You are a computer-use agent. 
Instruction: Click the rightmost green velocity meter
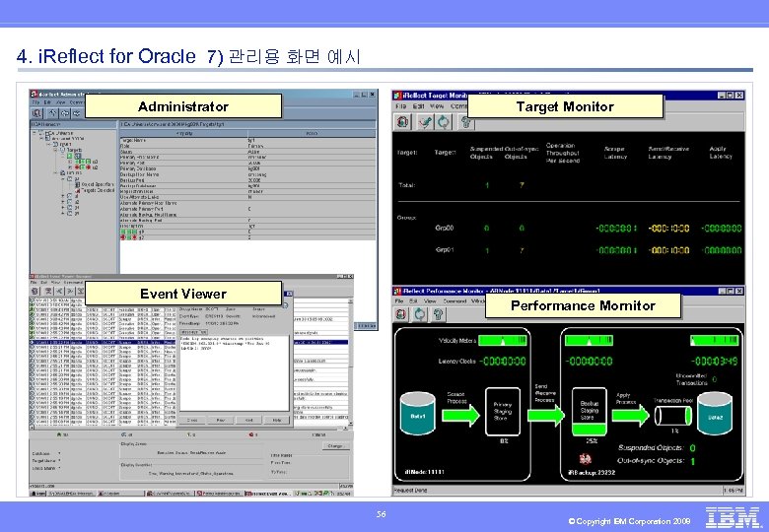click(714, 341)
